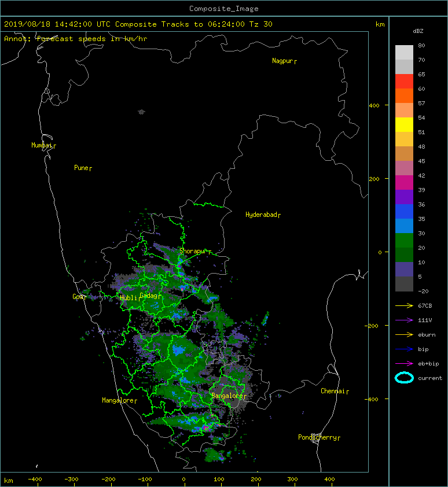Click the 67CB legend label
Screen dimensions: 448x487
point(425,305)
